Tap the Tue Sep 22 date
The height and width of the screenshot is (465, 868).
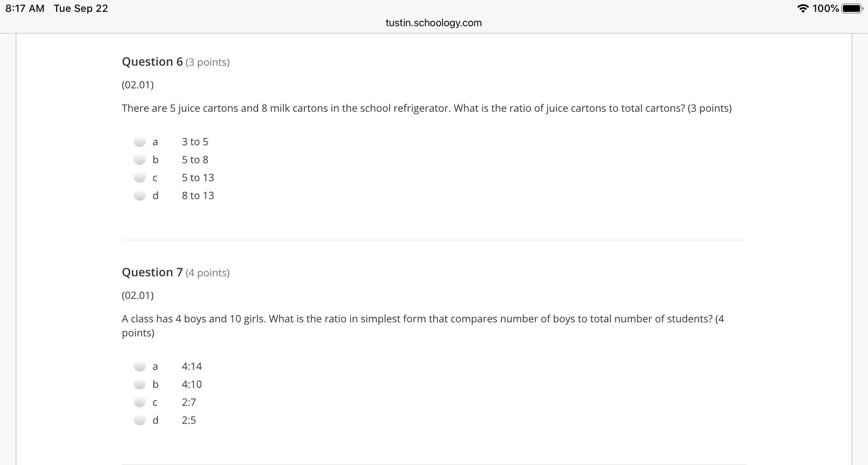pos(81,8)
